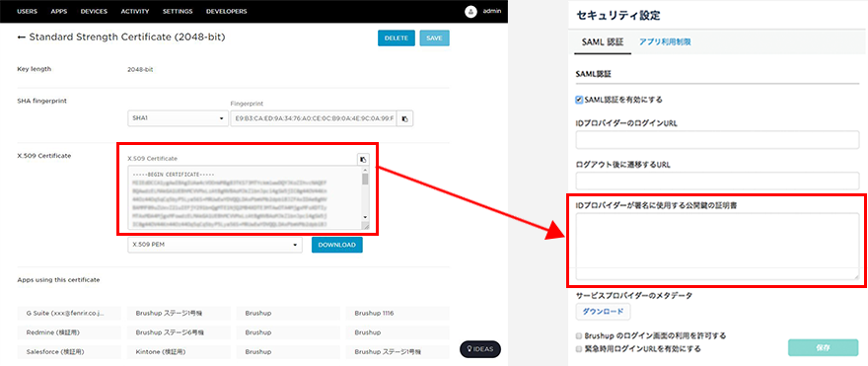This screenshot has height=366, width=868.
Task: Open the Redmine (検証用) app
Action: coord(69,332)
